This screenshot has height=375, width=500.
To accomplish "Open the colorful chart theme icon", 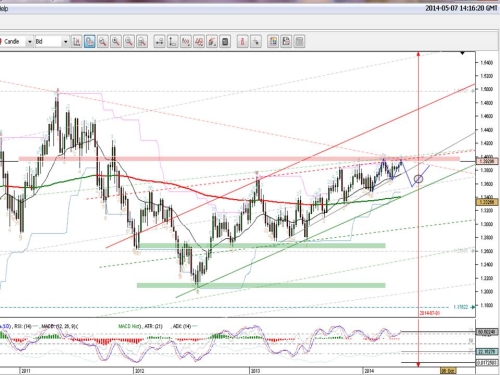I will click(273, 42).
